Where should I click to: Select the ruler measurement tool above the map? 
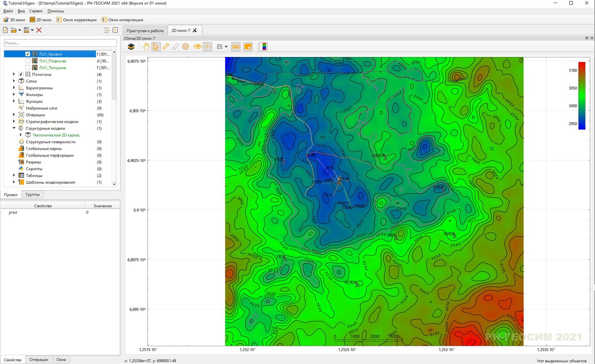[x=166, y=47]
